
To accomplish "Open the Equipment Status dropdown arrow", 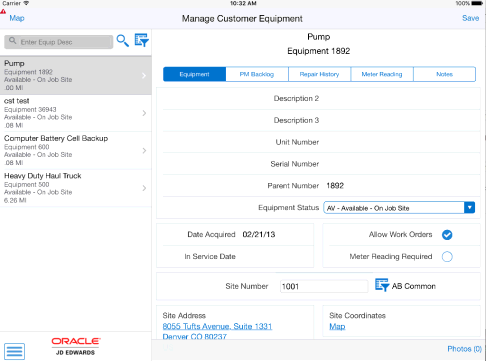I will (x=469, y=208).
